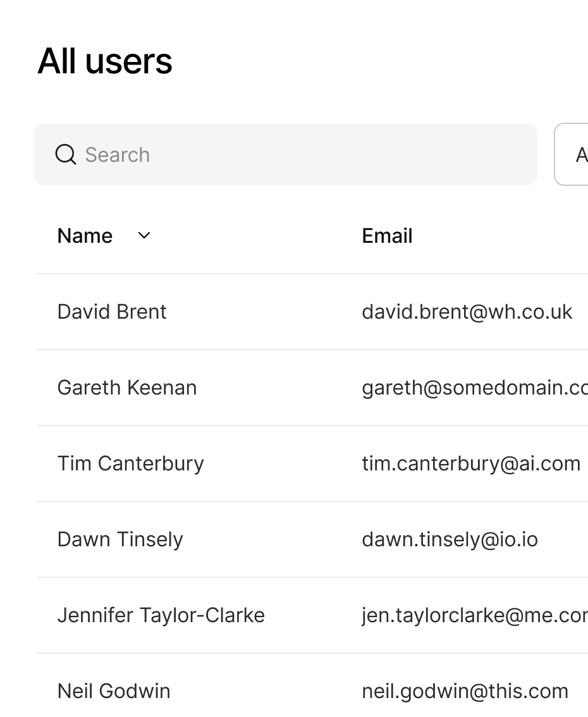Click the Search placeholder text
Screen dimensions: 588x717
pos(118,155)
